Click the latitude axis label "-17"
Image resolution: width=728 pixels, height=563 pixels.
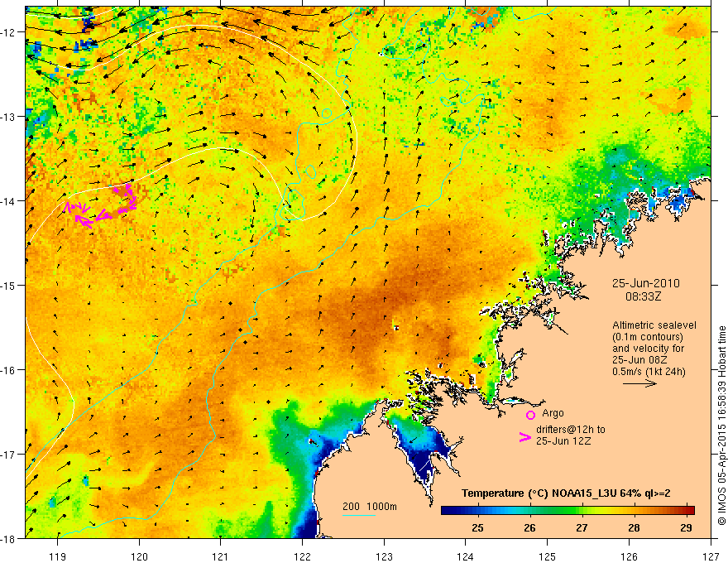click(x=9, y=455)
